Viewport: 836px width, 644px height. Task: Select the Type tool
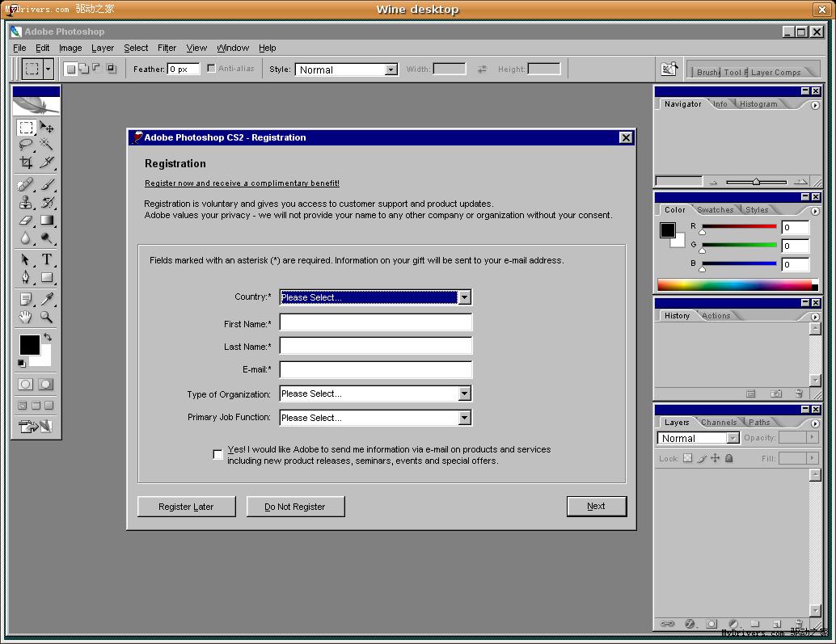[x=46, y=259]
